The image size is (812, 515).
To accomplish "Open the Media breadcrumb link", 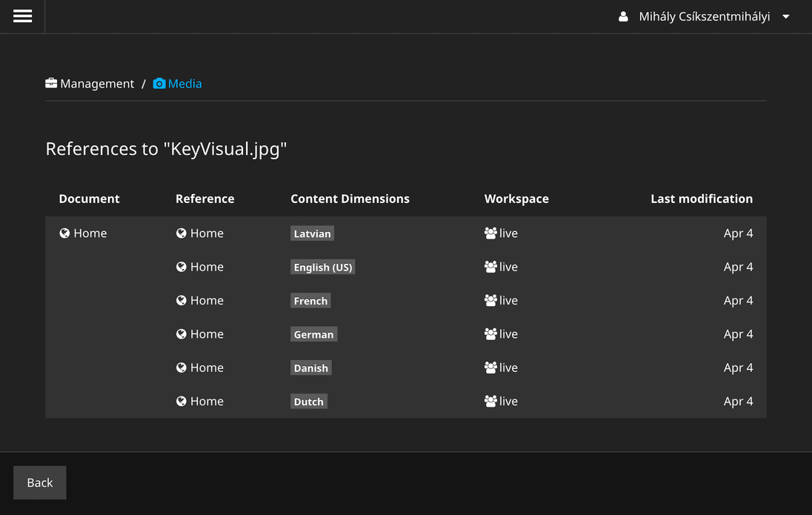I will 185,84.
